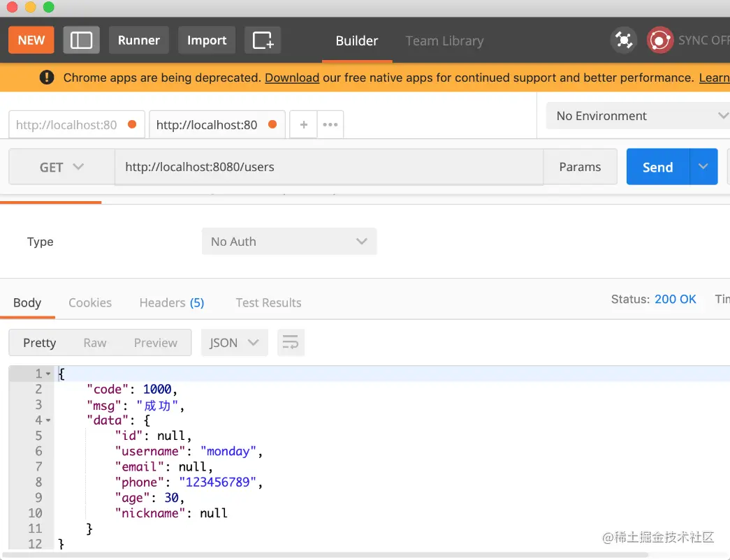
Task: Open the response Body tab
Action: (x=27, y=302)
